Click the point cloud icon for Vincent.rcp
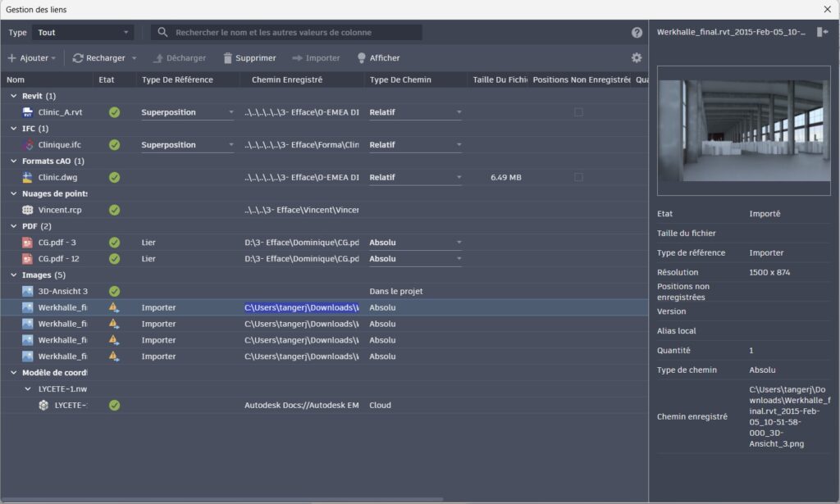 (x=30, y=210)
